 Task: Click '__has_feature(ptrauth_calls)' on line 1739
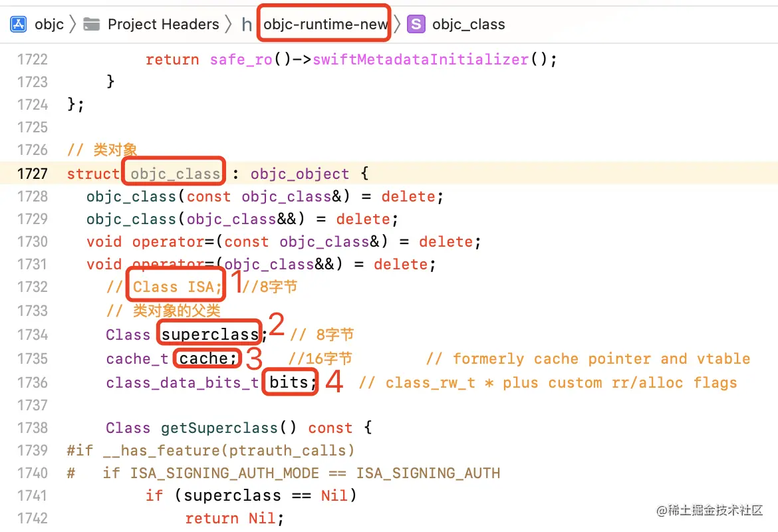(229, 451)
